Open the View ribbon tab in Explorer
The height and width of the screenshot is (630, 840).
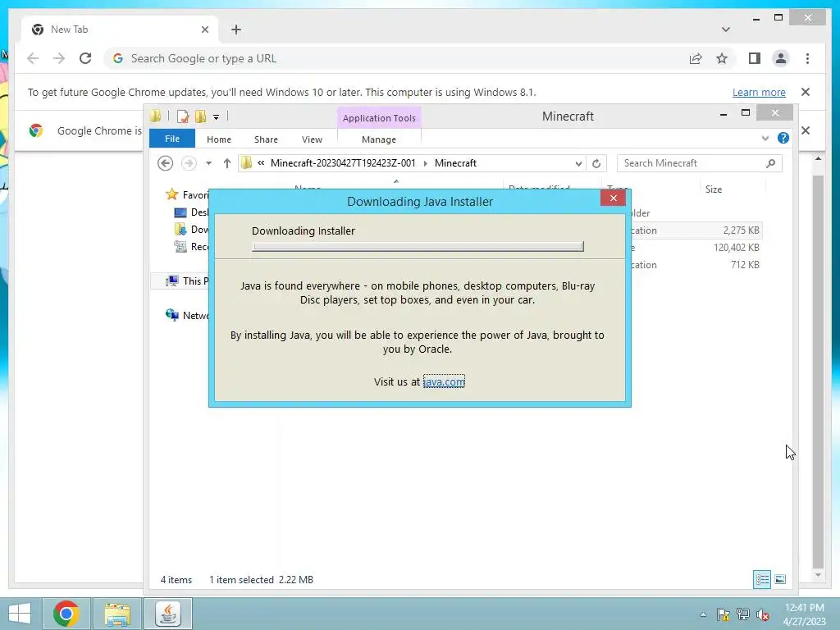click(312, 139)
